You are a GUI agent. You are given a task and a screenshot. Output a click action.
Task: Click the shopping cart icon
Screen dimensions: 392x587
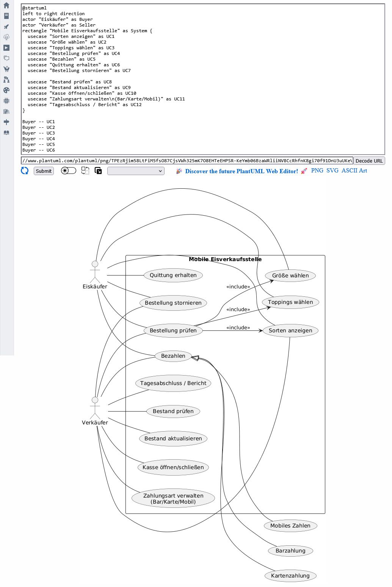tap(6, 69)
